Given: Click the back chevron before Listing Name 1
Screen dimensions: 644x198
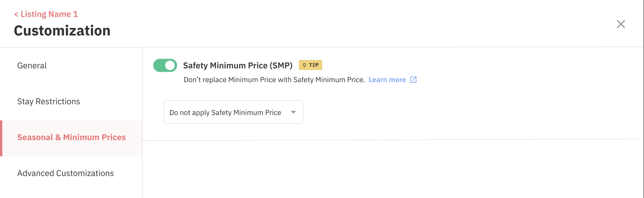Looking at the screenshot, I should 16,14.
